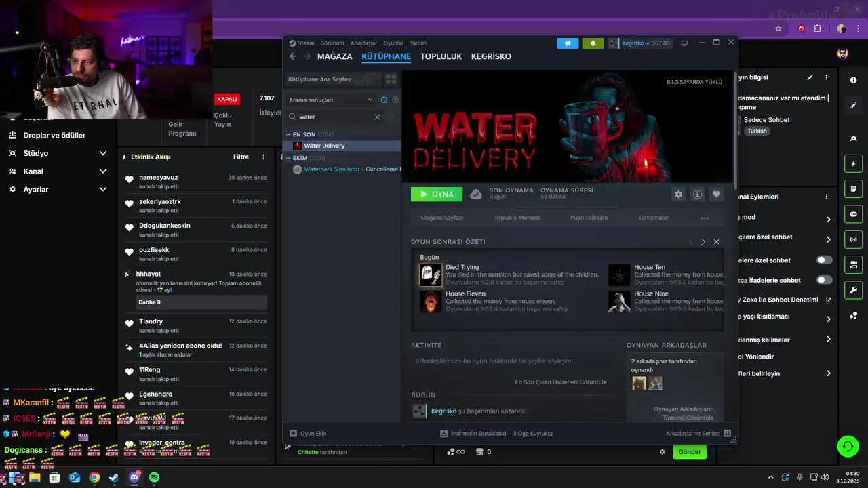The width and height of the screenshot is (868, 488).
Task: Clear the library search text
Action: (378, 117)
